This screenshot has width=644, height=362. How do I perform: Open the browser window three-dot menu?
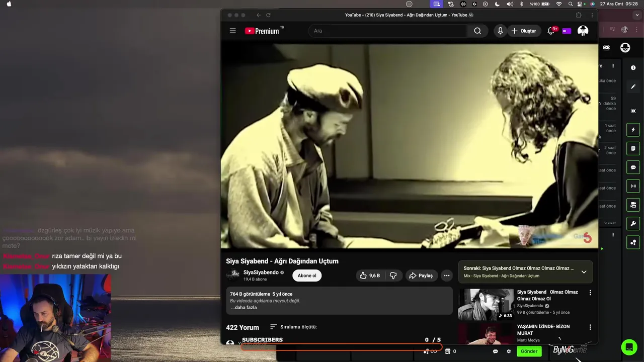tap(592, 15)
